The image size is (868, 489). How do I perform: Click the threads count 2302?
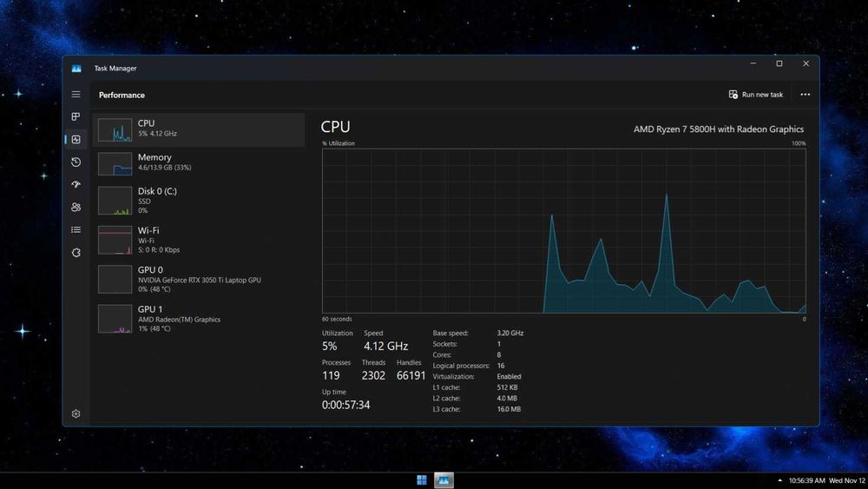pos(373,375)
